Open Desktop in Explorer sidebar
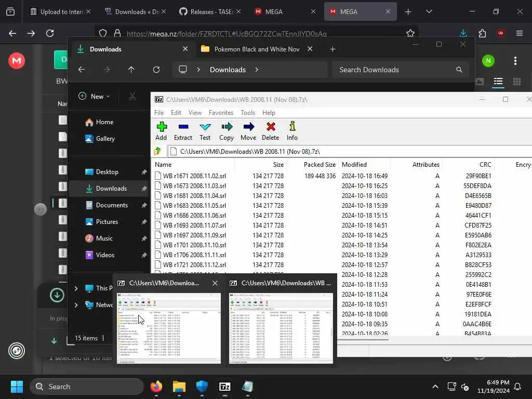Viewport: 532px width, 399px height. coord(107,171)
